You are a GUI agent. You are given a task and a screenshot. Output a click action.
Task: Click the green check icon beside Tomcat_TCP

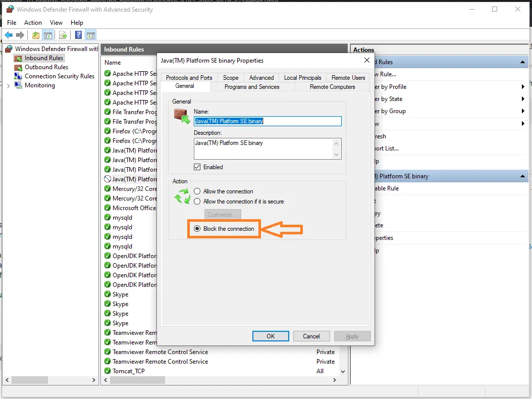tap(108, 371)
